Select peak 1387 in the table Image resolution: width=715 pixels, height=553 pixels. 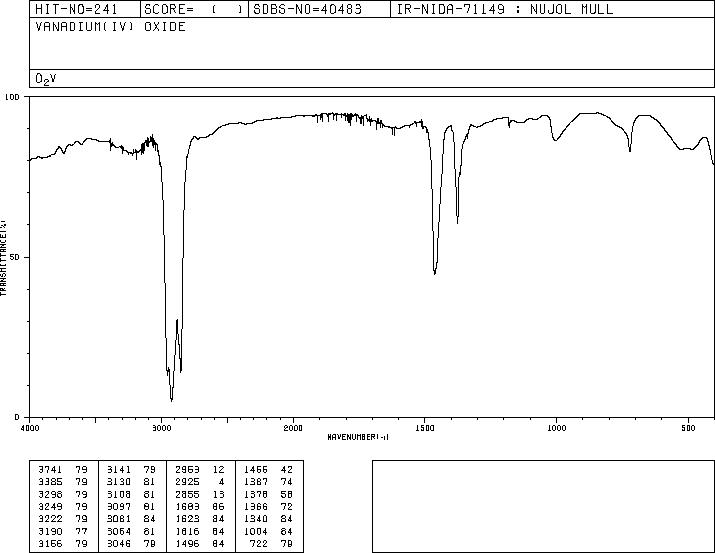[x=256, y=482]
